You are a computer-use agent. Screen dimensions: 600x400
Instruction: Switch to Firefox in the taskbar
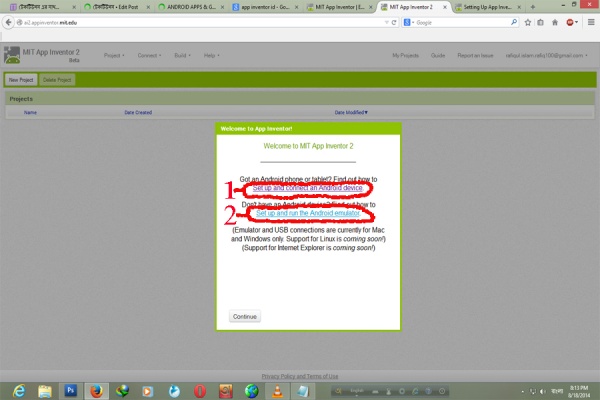(96, 391)
